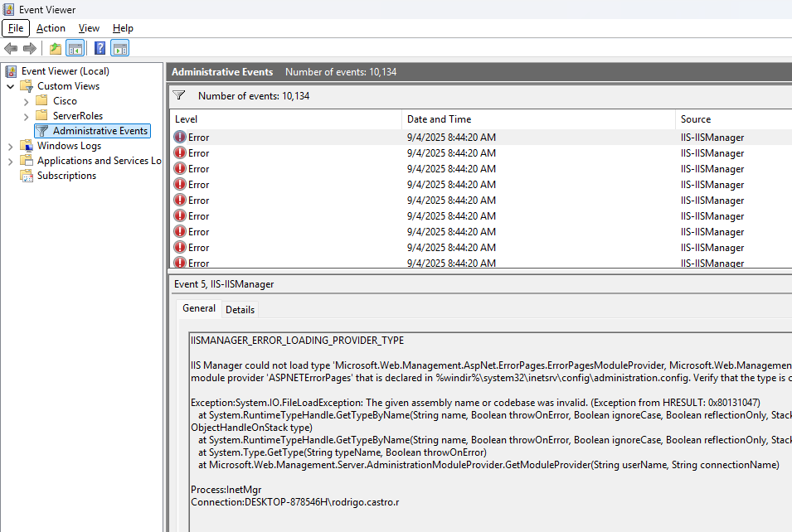Click the Event 5, IIS-IISManager header
This screenshot has height=532, width=792.
click(x=224, y=283)
